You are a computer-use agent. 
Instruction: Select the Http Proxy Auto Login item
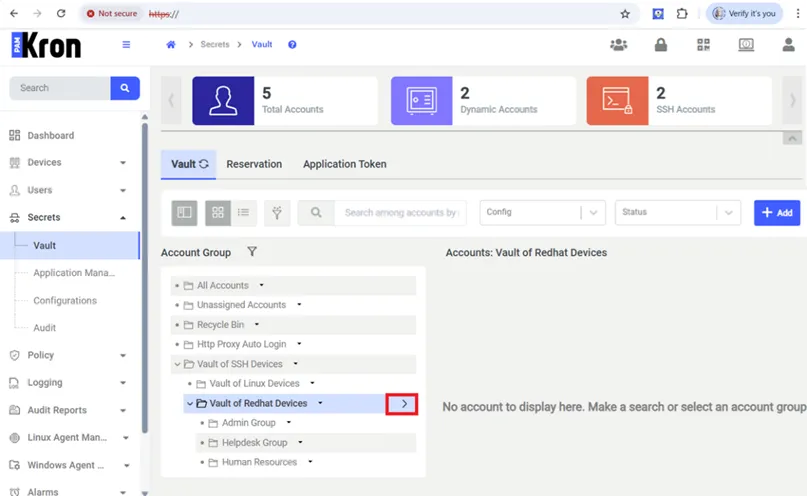(241, 344)
